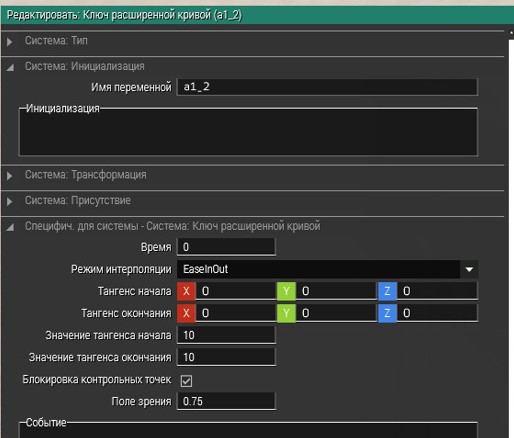The width and height of the screenshot is (514, 438).
Task: Click green Y label of Тангенс окончания
Action: click(286, 313)
